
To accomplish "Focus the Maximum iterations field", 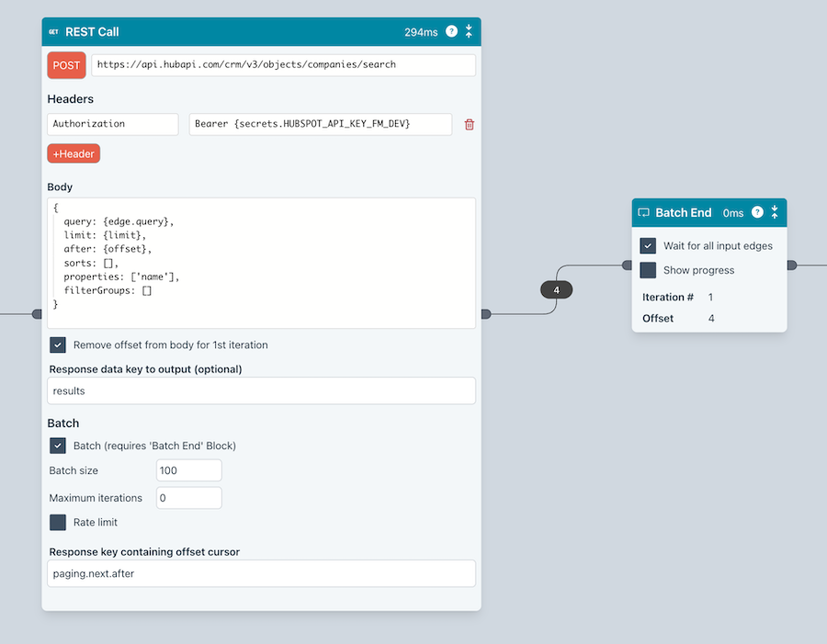I will [x=188, y=498].
